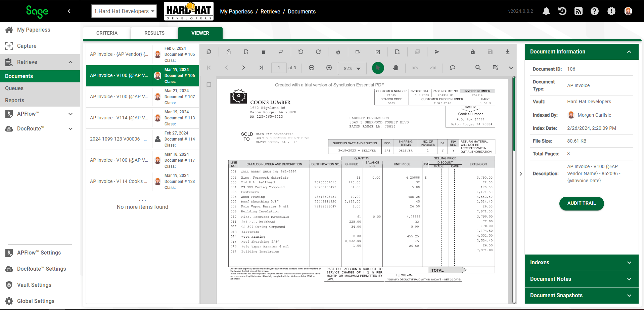Viewport: 644px width, 310px height.
Task: Activate the pointer selection tool
Action: pos(378,68)
